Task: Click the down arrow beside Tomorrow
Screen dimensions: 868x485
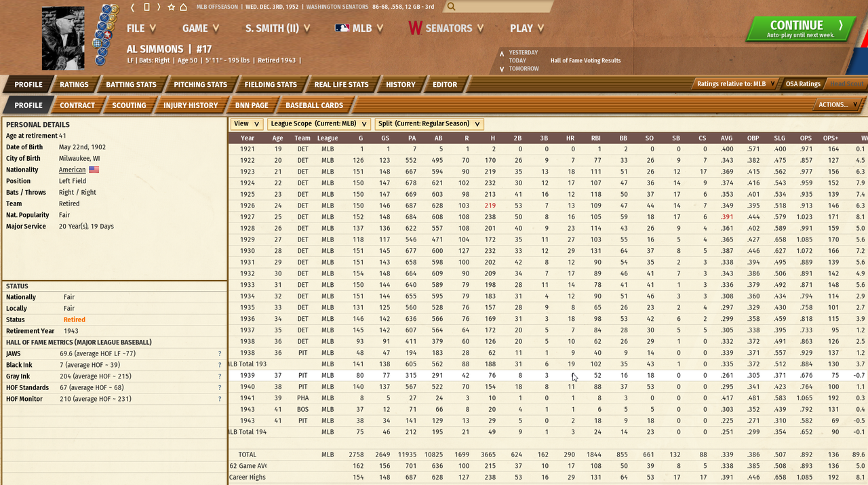Action: pos(502,69)
